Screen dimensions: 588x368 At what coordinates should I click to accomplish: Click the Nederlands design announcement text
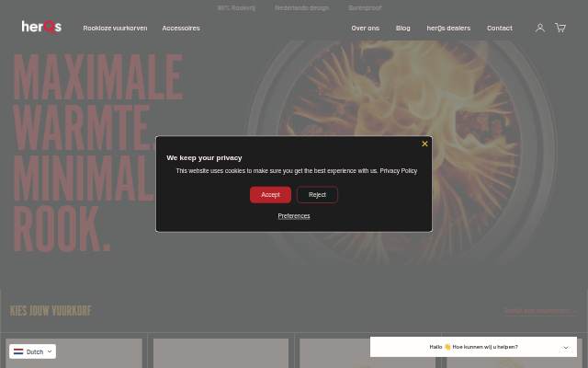click(301, 8)
